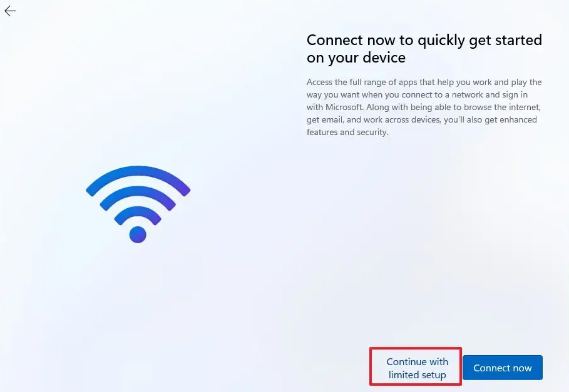
Task: Click the word "Microsoft" in the description
Action: point(344,108)
